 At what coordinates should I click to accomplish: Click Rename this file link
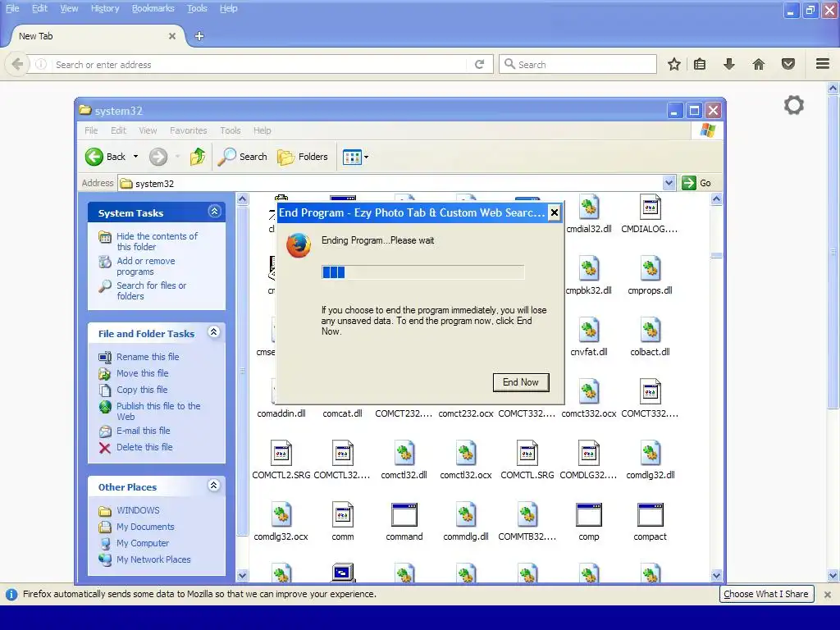tap(148, 357)
